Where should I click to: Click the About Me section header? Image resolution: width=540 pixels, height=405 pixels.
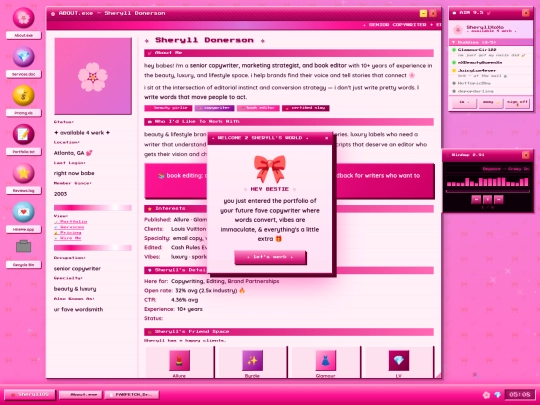[289, 53]
